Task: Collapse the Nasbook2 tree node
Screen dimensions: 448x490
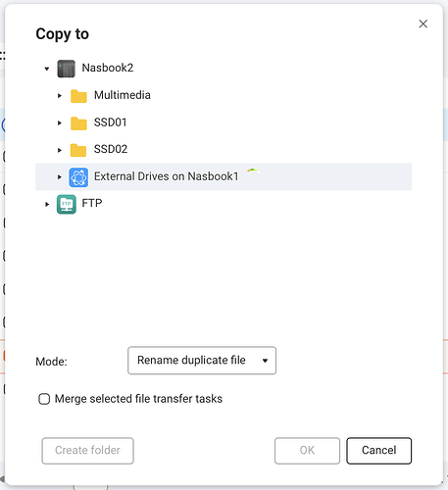Action: coord(47,69)
